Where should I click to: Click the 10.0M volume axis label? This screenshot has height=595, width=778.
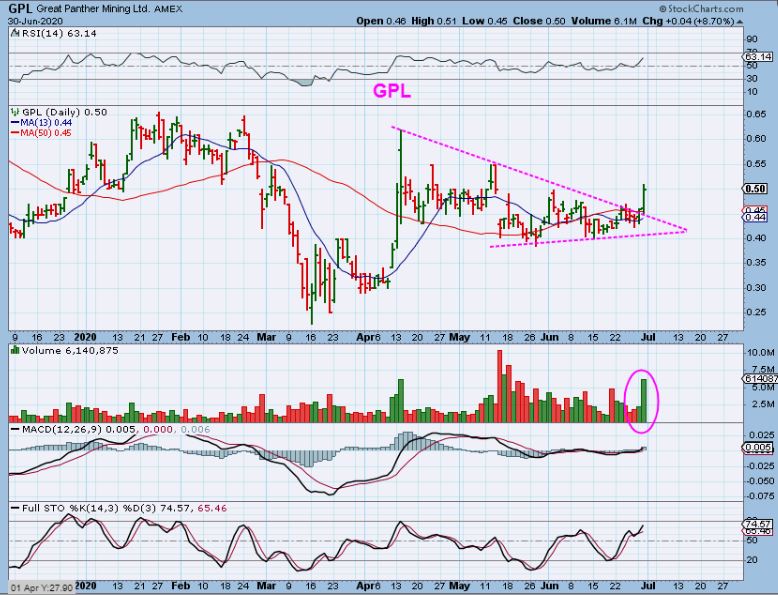tap(760, 352)
